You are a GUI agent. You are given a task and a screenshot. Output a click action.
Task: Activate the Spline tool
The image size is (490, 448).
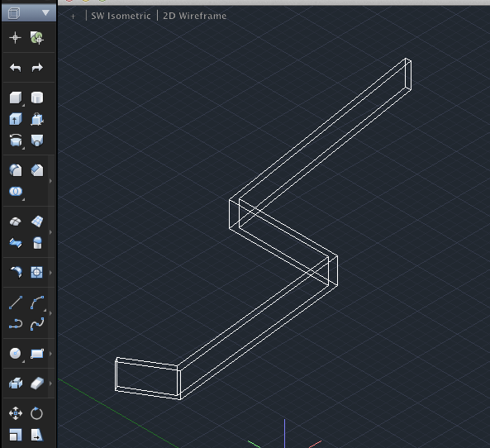(37, 324)
